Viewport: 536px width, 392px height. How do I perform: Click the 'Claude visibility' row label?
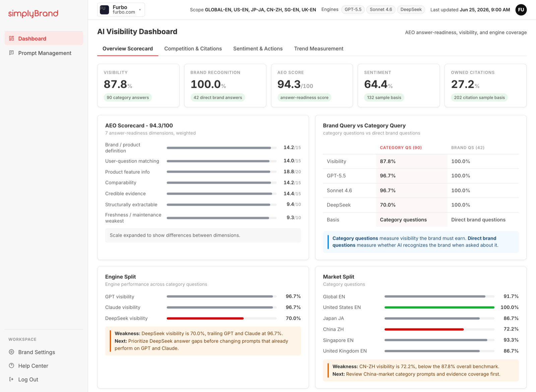point(123,307)
